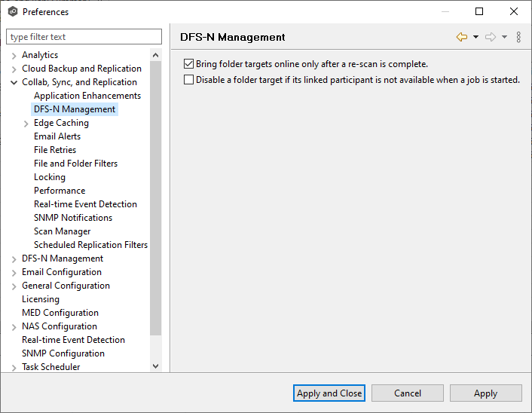Click the back navigation arrow icon
Image resolution: width=532 pixels, height=413 pixels.
pos(462,37)
